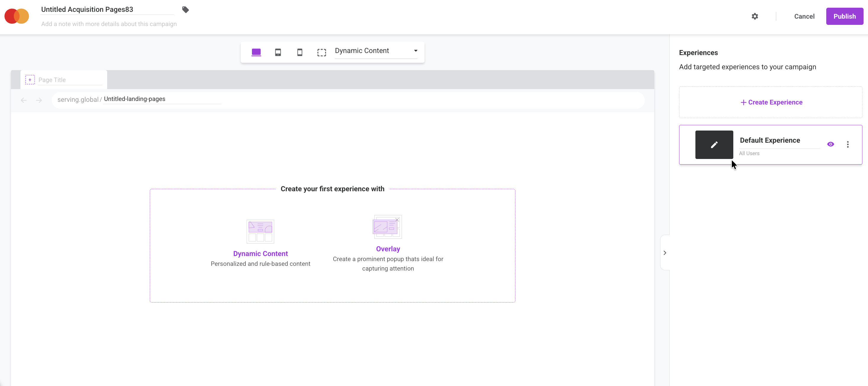Collapse the Experiences side panel chevron

tap(665, 252)
